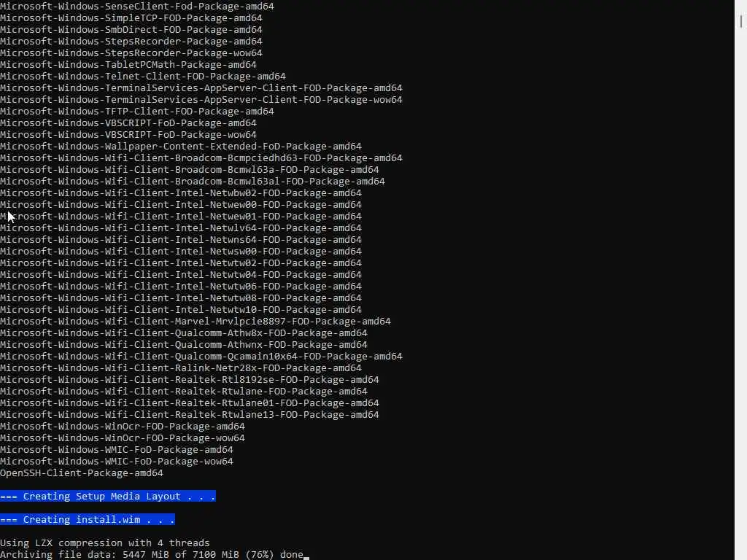This screenshot has height=560, width=747.
Task: Click the Creating Setup Media Layout heading
Action: (108, 496)
